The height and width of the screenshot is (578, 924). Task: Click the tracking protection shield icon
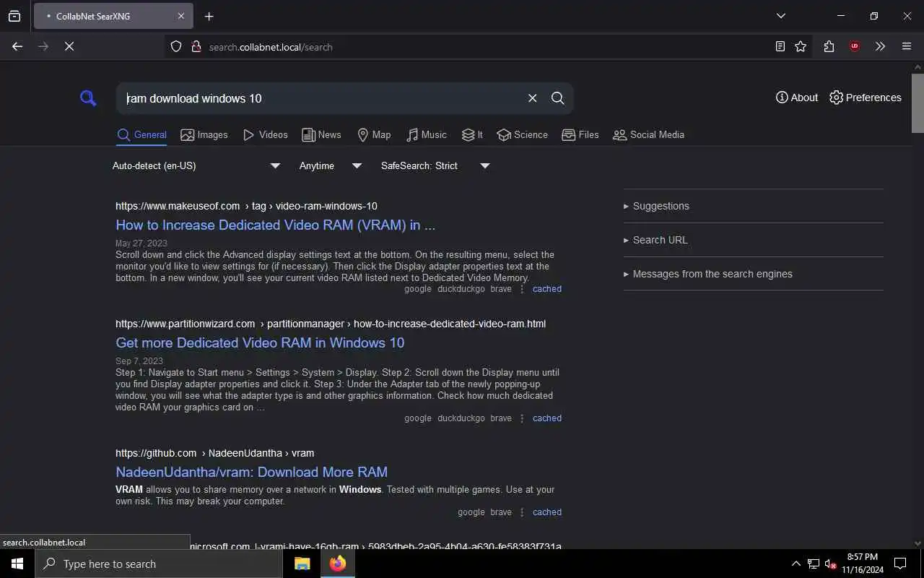coord(175,47)
